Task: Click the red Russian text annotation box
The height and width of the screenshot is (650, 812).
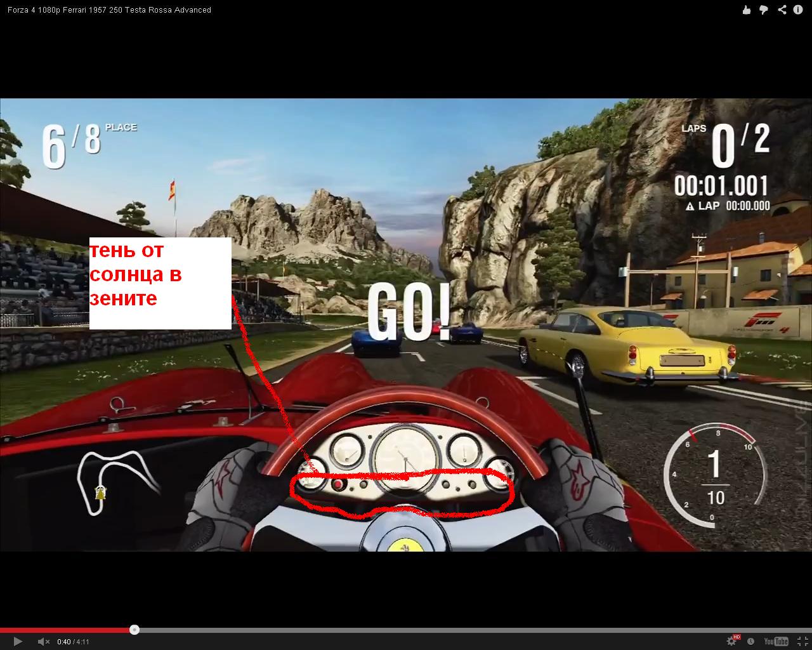Action: pyautogui.click(x=160, y=283)
